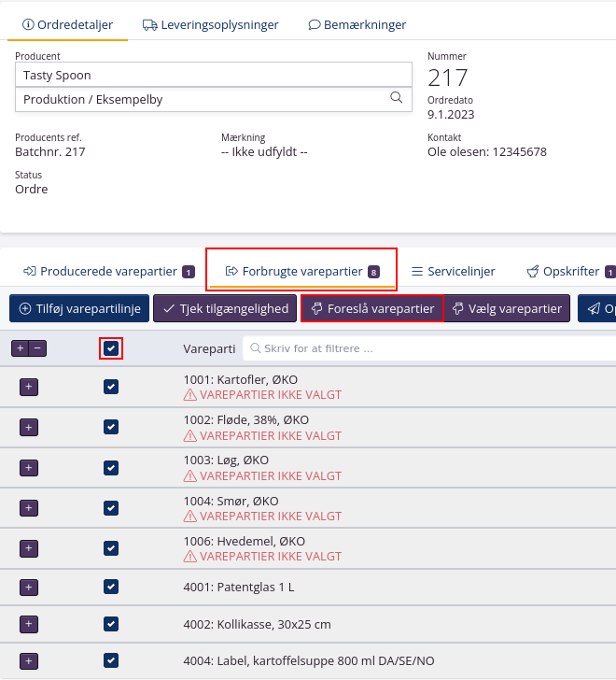This screenshot has height=680, width=616.
Task: Click warning icon under 1001 Kartofler
Action: coord(190,395)
